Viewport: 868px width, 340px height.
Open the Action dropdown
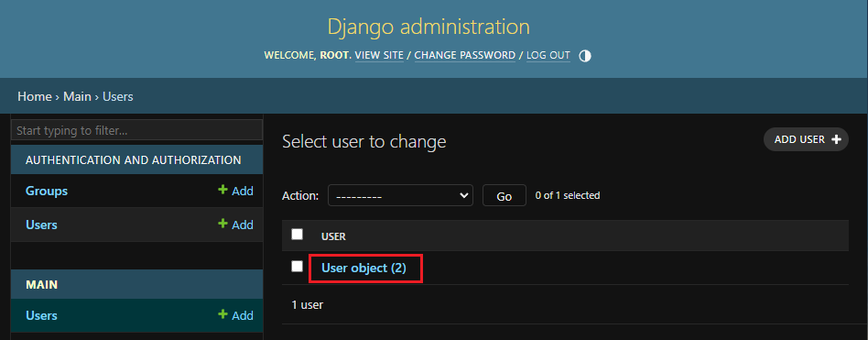coord(400,195)
